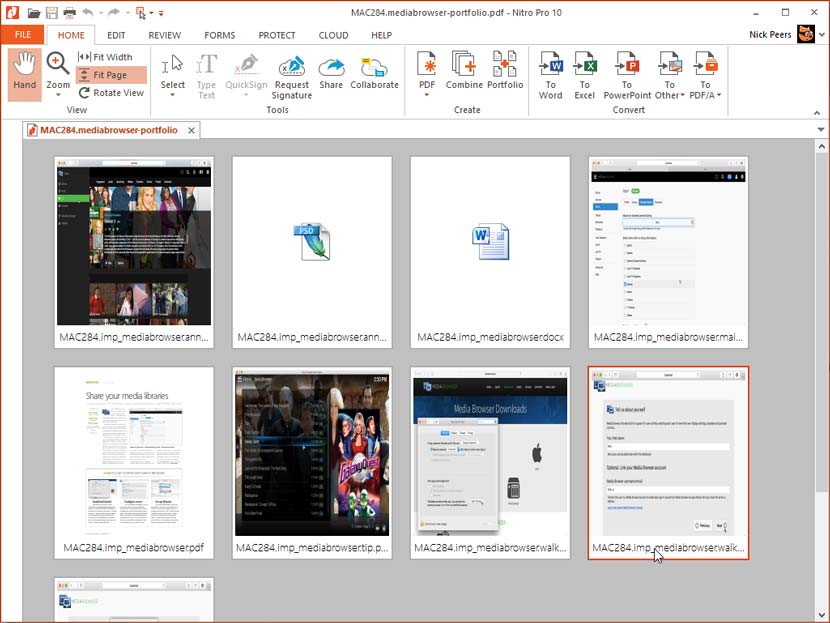Toggle Fit Page view mode
The height and width of the screenshot is (623, 830).
pyautogui.click(x=110, y=75)
